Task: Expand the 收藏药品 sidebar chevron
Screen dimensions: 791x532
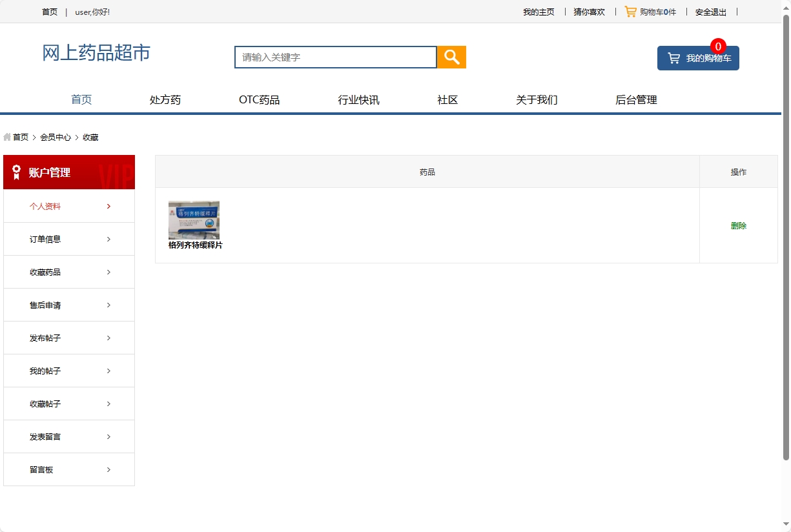Action: (108, 272)
